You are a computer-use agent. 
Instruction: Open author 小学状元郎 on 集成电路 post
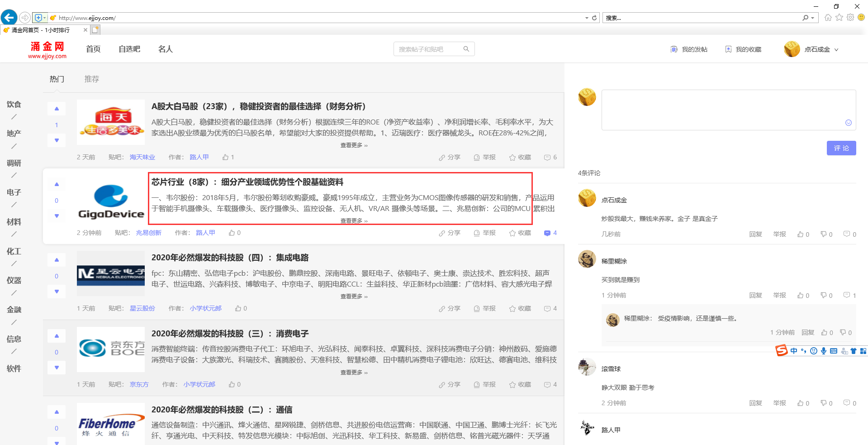coord(206,308)
